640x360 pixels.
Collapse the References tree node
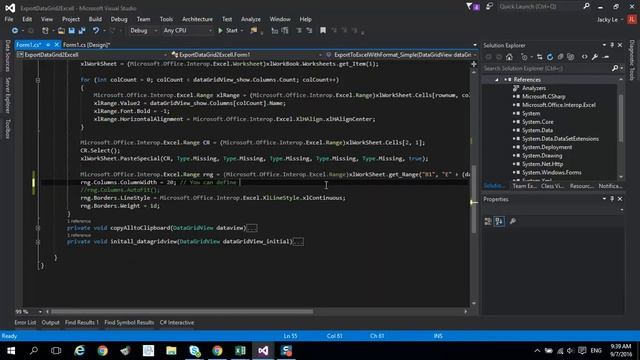click(497, 80)
